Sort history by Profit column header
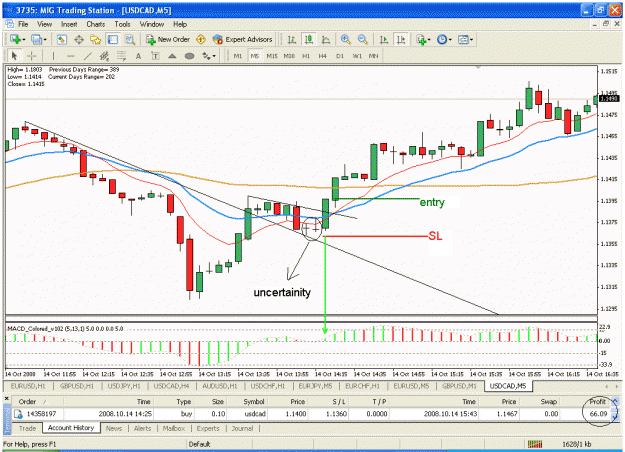Screen dimensions: 625x452 point(597,401)
